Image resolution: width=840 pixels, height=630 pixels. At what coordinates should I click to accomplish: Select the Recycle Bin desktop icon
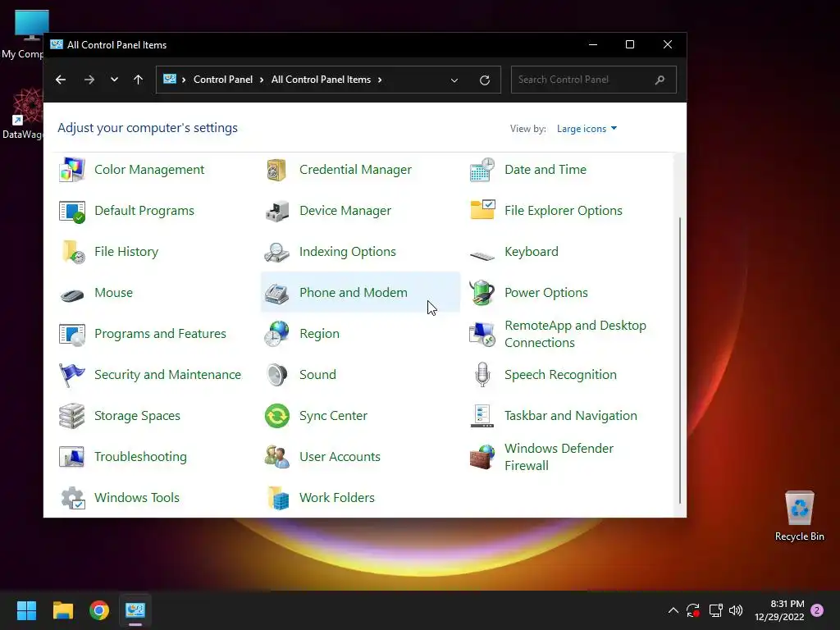(x=799, y=516)
